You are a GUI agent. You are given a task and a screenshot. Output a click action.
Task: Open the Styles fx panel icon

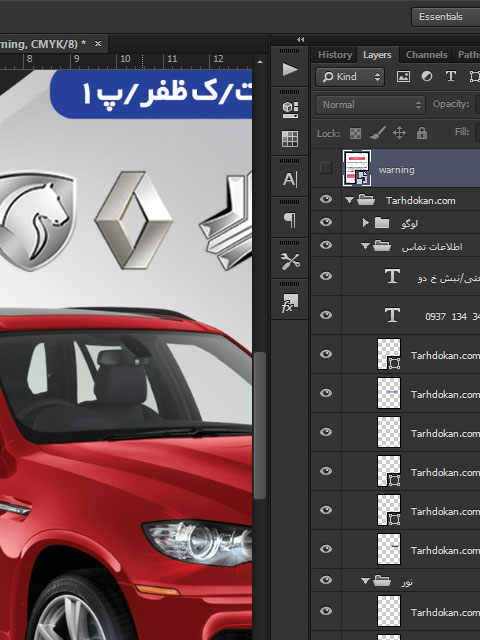290,303
